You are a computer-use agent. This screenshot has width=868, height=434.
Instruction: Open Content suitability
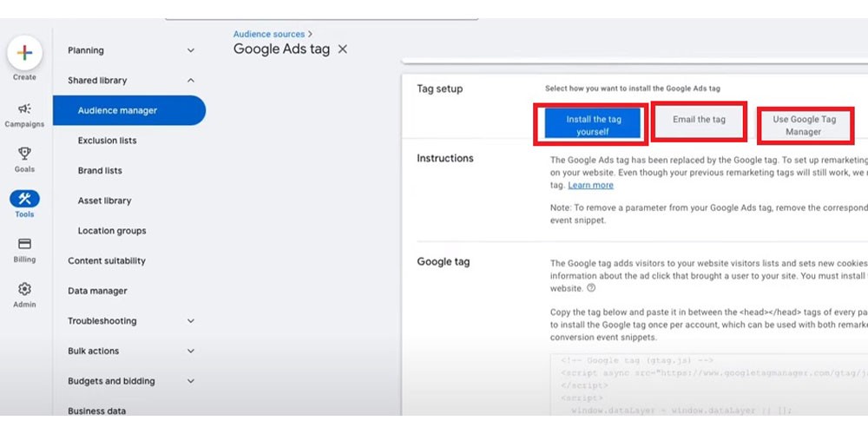107,260
